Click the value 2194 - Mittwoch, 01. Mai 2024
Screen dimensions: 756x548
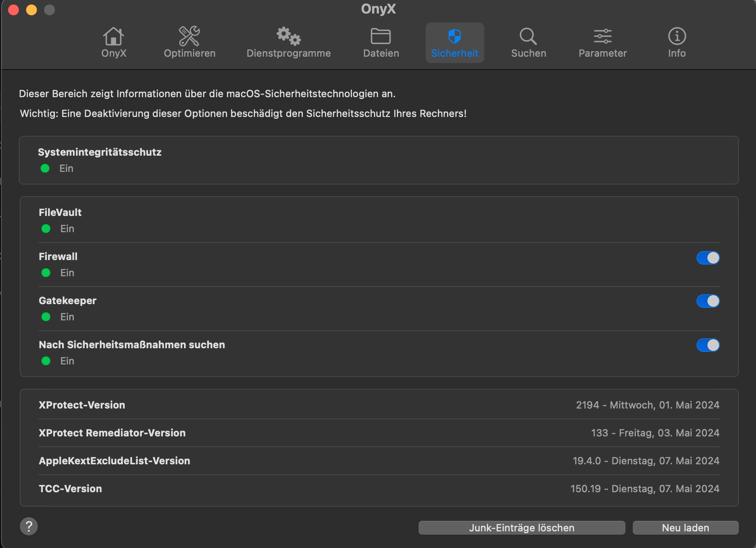[648, 405]
